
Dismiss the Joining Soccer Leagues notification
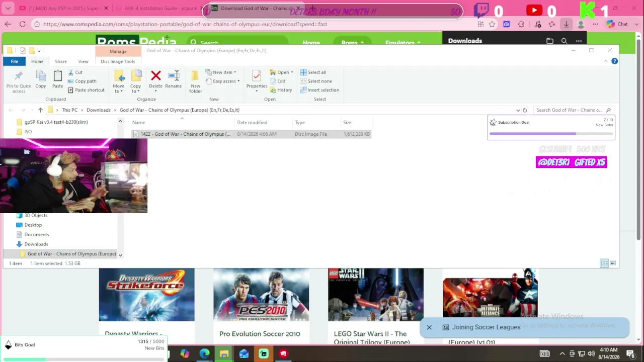[x=429, y=327]
